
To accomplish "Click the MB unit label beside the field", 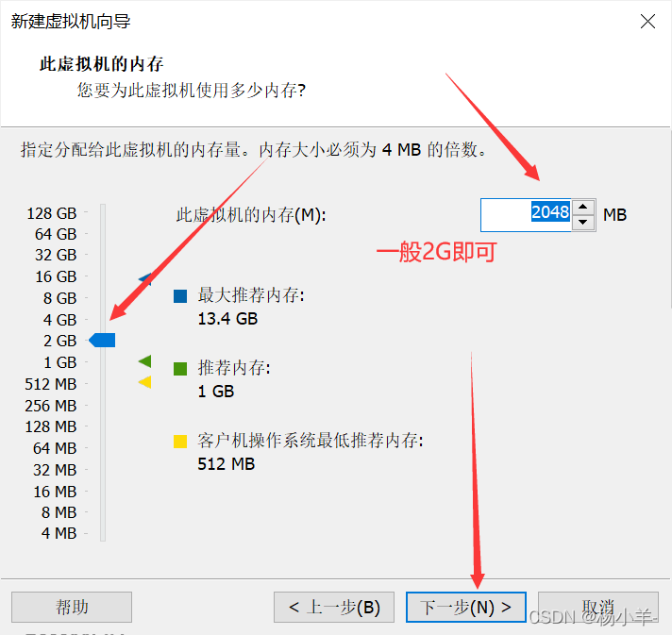I will (x=615, y=215).
